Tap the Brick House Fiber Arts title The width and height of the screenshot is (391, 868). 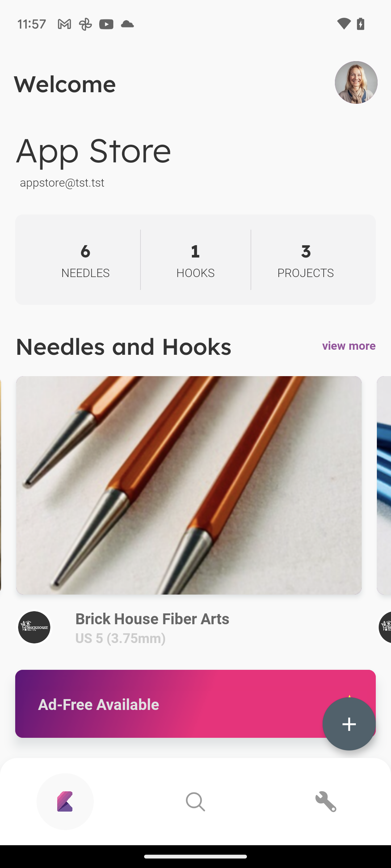click(x=152, y=619)
